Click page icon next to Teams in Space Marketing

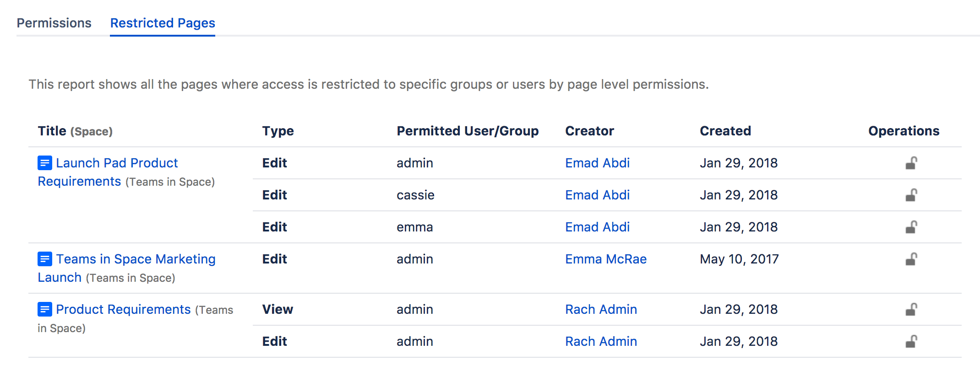coord(44,259)
